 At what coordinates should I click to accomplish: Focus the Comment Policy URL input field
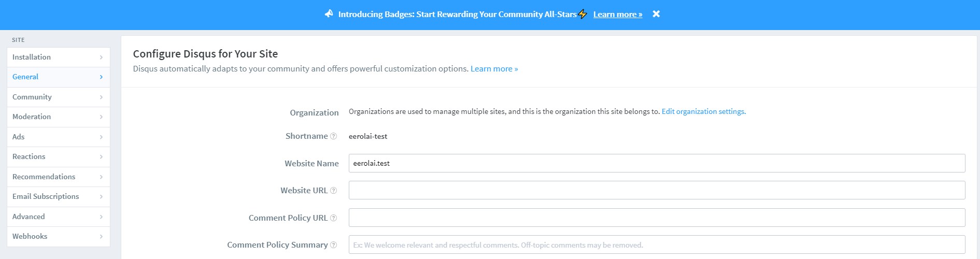[x=657, y=218]
